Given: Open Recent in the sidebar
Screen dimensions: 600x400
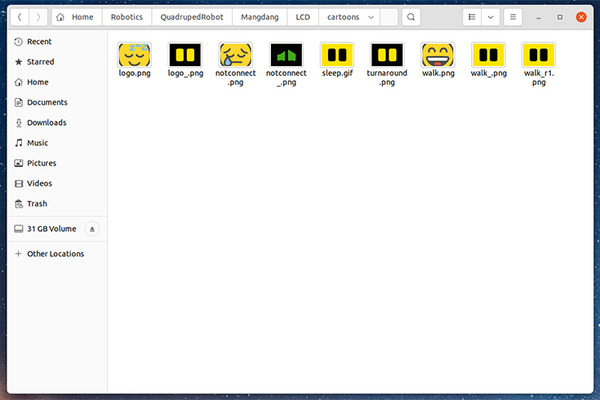Looking at the screenshot, I should coord(39,41).
